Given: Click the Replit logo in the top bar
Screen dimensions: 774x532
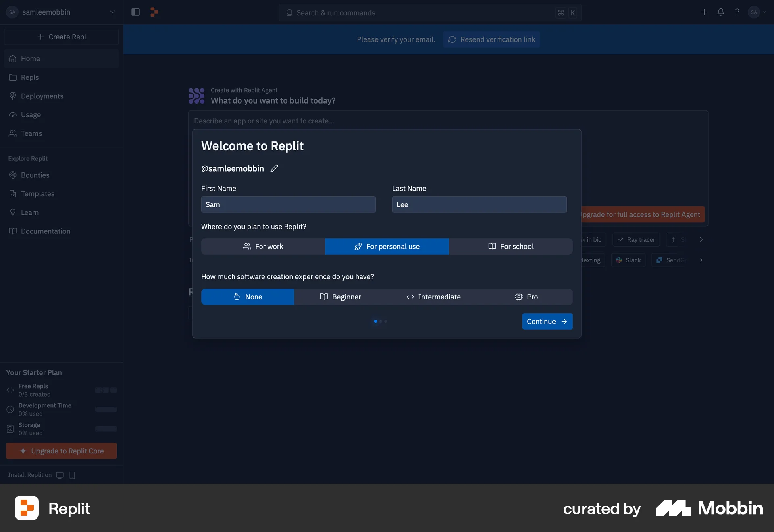Looking at the screenshot, I should (x=154, y=12).
